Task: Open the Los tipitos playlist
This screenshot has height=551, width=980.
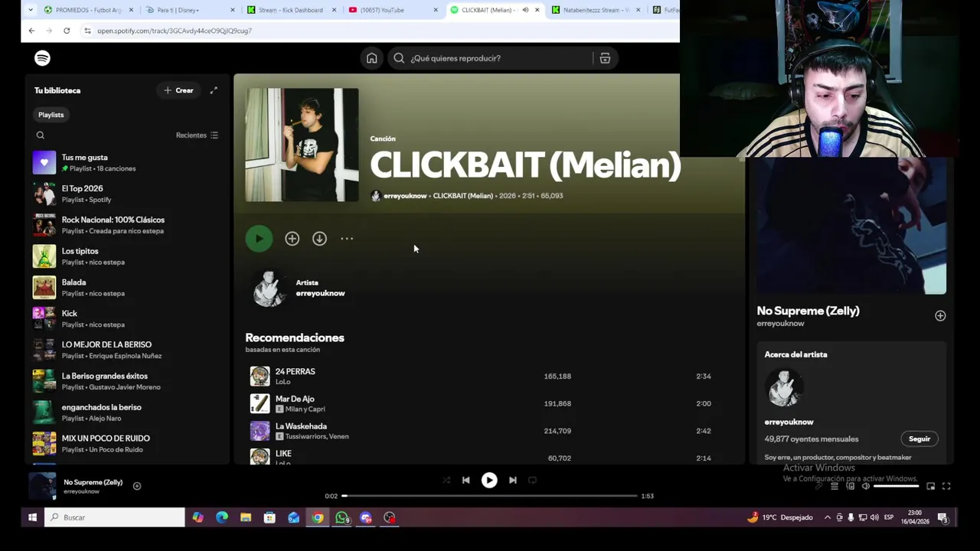Action: (126, 256)
